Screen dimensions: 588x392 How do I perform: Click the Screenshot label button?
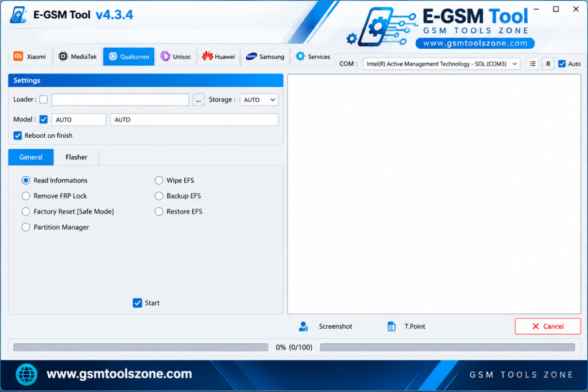click(x=335, y=327)
